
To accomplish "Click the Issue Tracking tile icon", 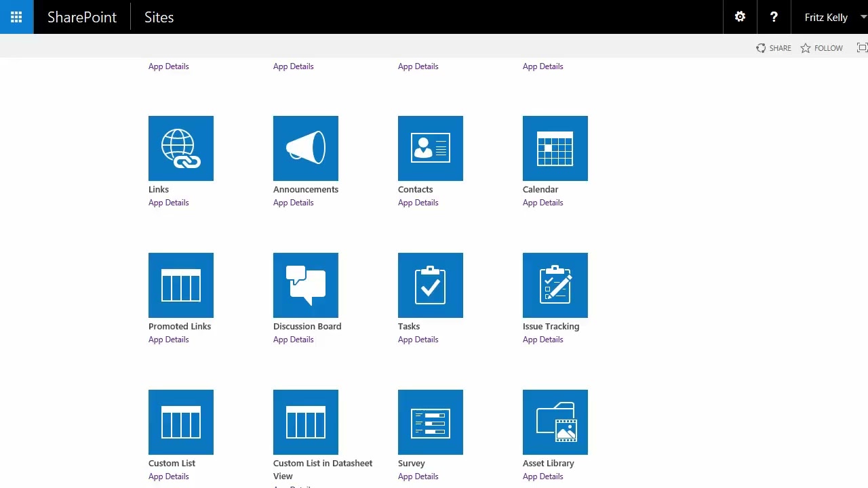I will (x=555, y=285).
